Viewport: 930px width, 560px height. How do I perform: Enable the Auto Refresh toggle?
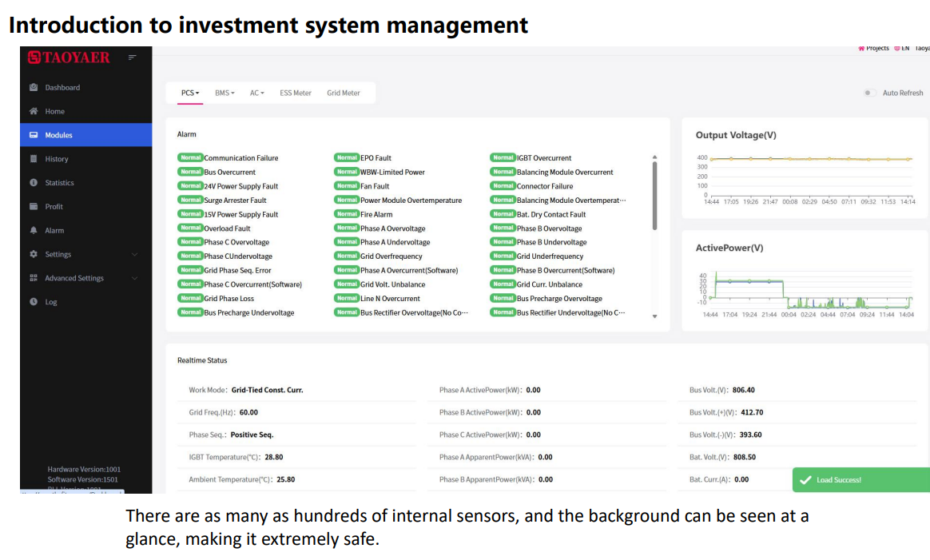pos(869,93)
